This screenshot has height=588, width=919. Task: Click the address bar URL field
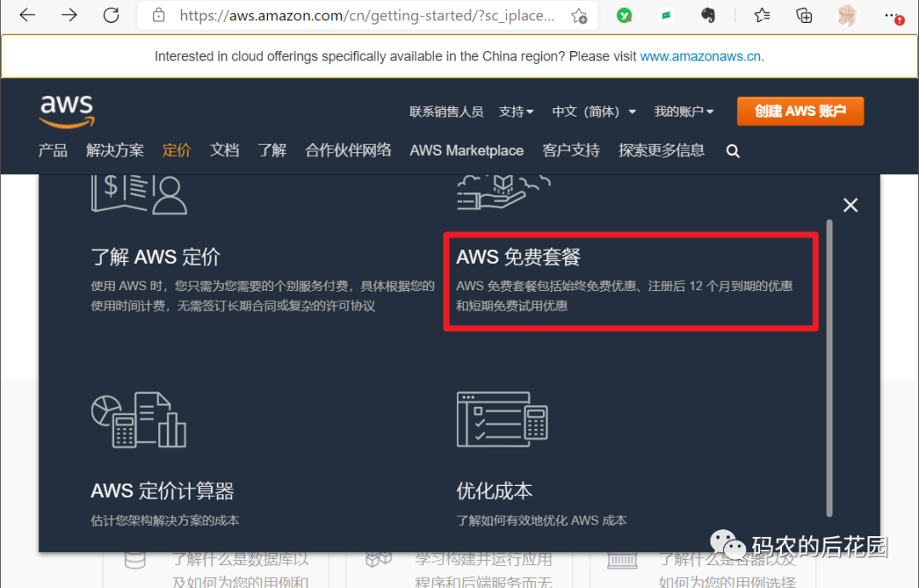click(367, 15)
